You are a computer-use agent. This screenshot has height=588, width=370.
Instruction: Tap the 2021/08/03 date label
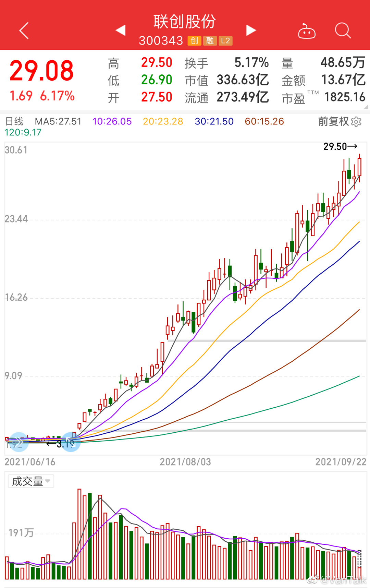click(185, 462)
